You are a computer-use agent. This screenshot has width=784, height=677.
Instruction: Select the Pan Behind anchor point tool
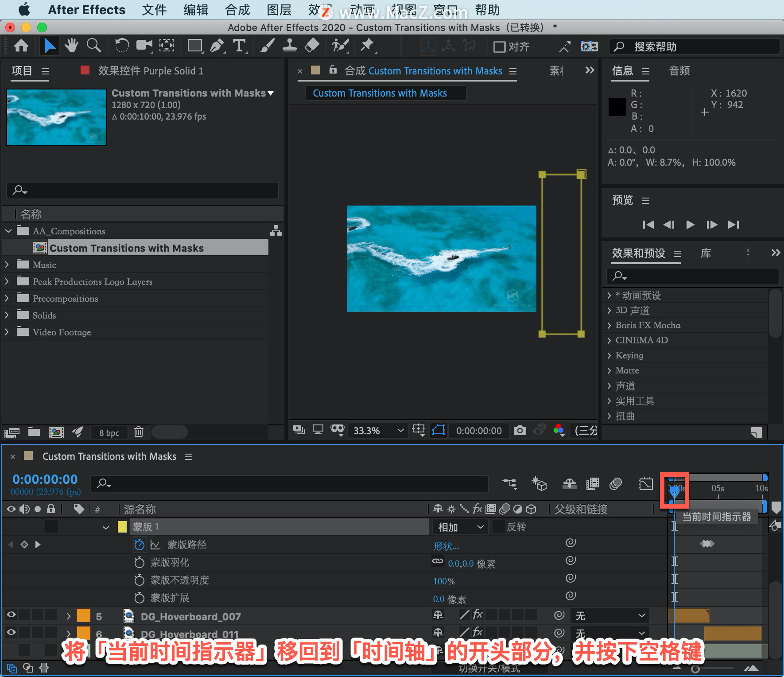tap(167, 46)
